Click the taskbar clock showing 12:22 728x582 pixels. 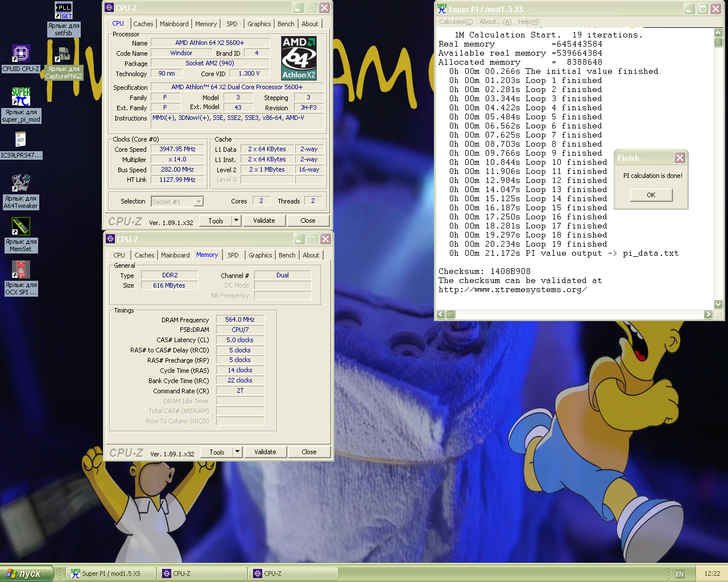click(712, 574)
